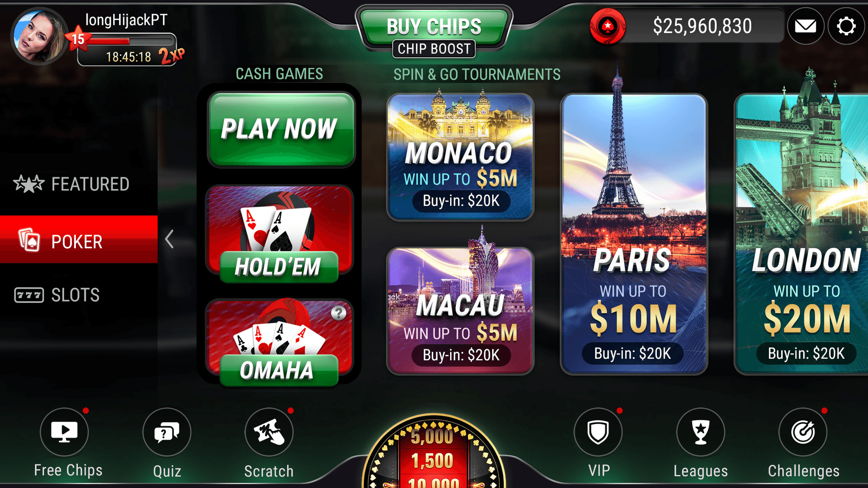Tap the Free Chips video icon
The width and height of the screenshot is (868, 488).
pos(64,432)
